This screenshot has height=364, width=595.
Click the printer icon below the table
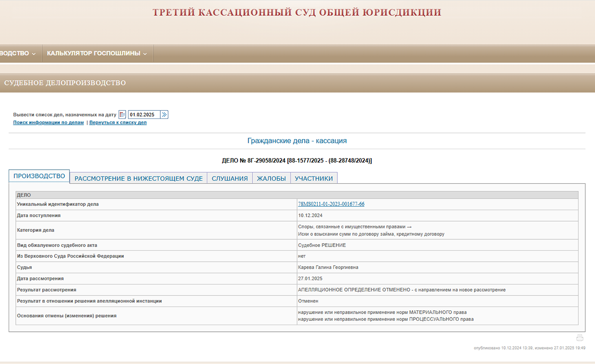[x=580, y=338]
